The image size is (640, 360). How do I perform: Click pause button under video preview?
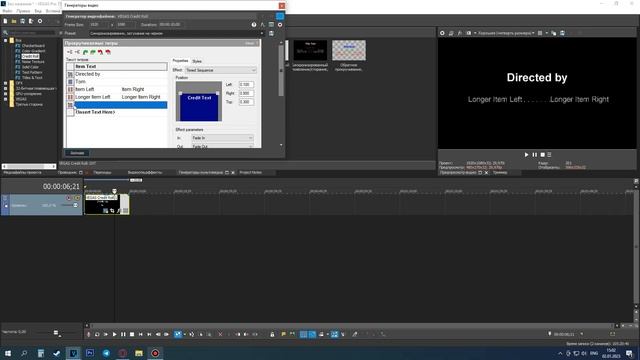click(535, 155)
